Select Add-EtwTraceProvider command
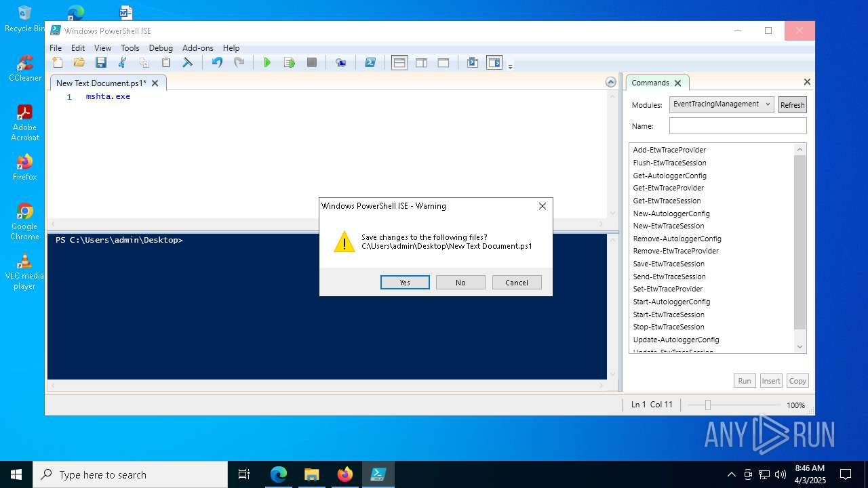Image resolution: width=868 pixels, height=488 pixels. click(x=669, y=150)
